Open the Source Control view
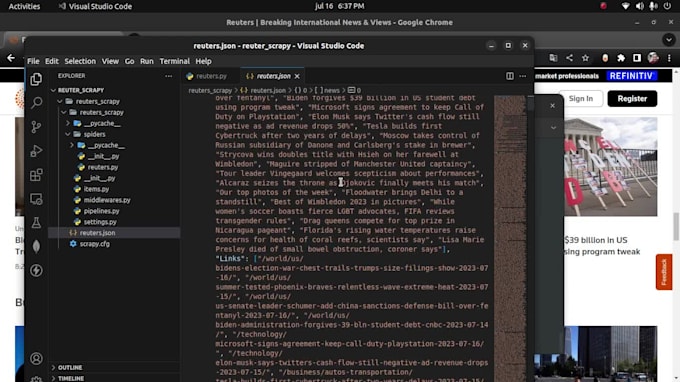680x382 pixels. pos(36,127)
